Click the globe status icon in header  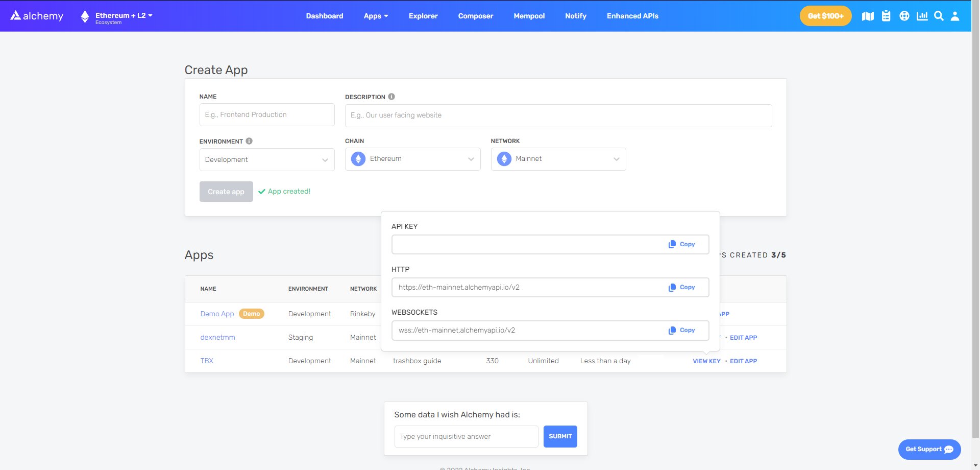pyautogui.click(x=904, y=16)
